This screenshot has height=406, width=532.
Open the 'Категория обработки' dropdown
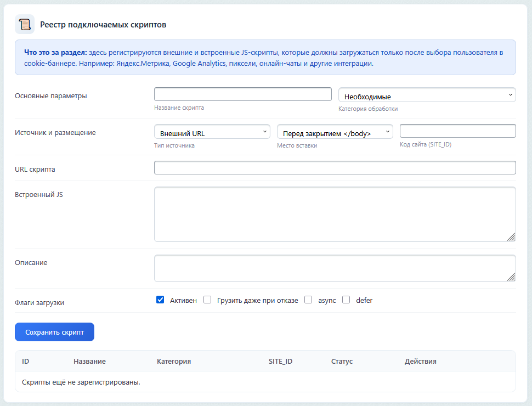point(427,94)
